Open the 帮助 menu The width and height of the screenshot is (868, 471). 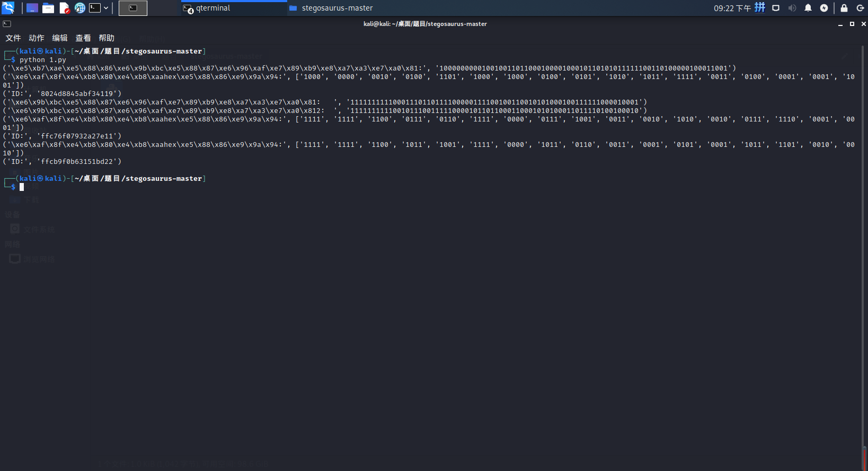point(107,38)
